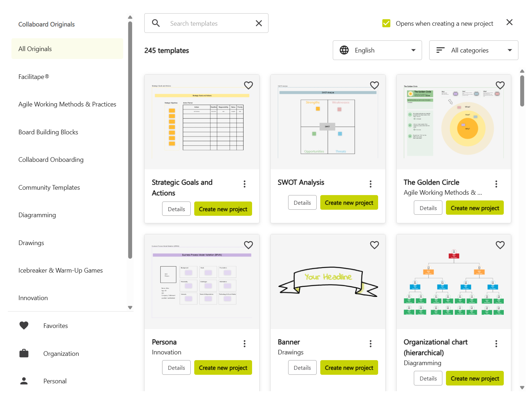Click the Favorites heart icon in sidebar
Image resolution: width=532 pixels, height=403 pixels.
pos(24,326)
